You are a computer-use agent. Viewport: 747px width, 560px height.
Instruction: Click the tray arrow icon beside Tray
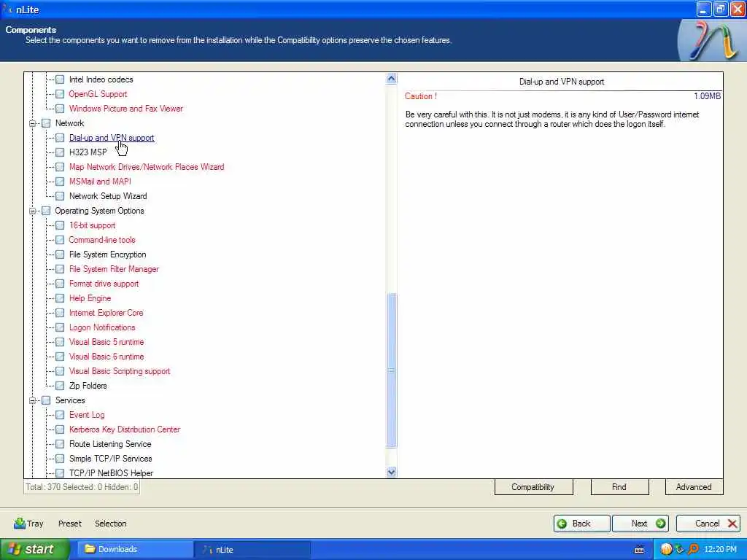coord(20,524)
